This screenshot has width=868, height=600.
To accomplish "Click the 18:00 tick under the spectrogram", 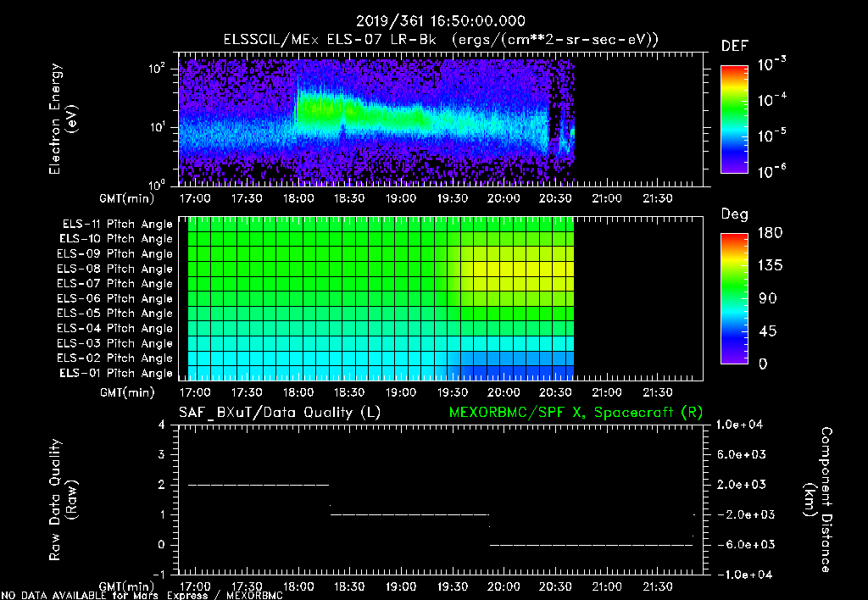I will (x=298, y=197).
